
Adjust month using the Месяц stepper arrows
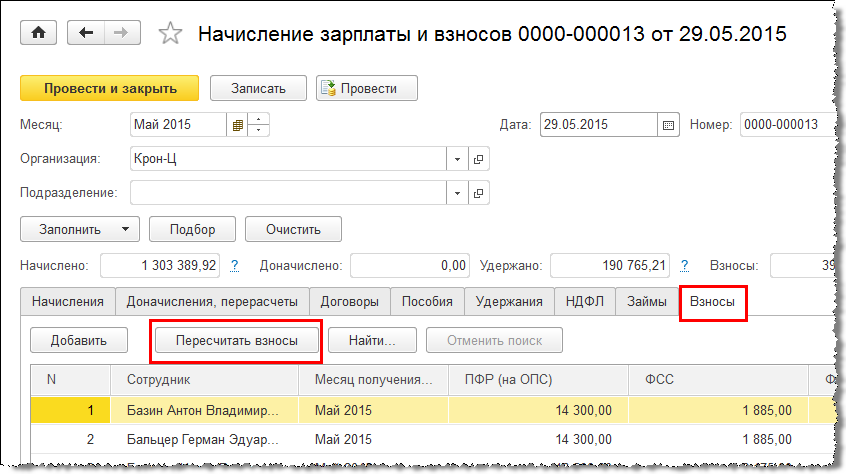(x=260, y=125)
